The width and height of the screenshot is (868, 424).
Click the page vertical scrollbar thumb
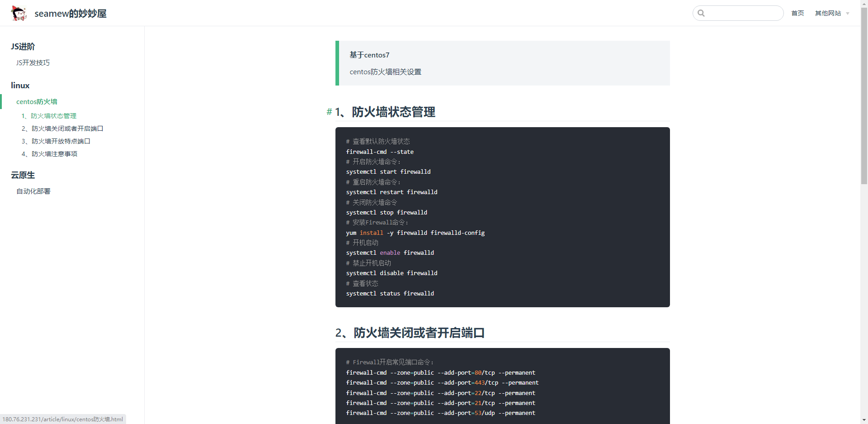coord(864,95)
